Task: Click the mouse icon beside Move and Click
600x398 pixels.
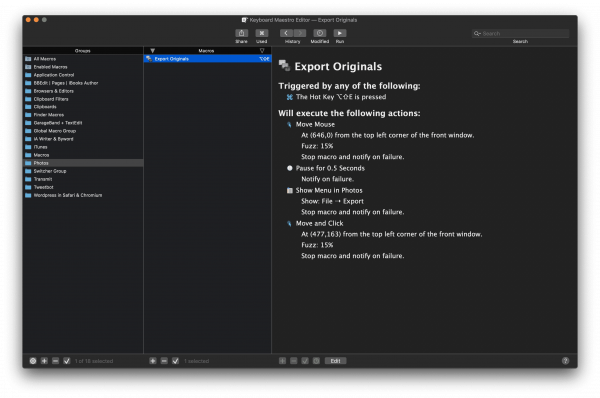Action: 289,223
